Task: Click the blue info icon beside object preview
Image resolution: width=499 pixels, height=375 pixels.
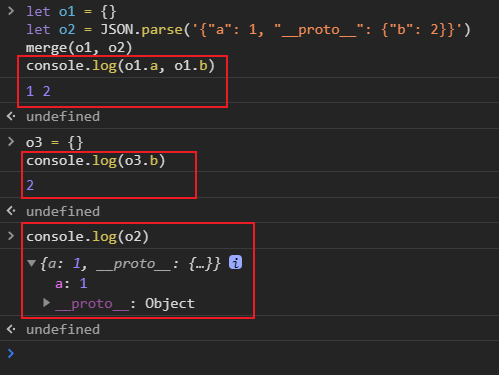Action: (x=235, y=263)
